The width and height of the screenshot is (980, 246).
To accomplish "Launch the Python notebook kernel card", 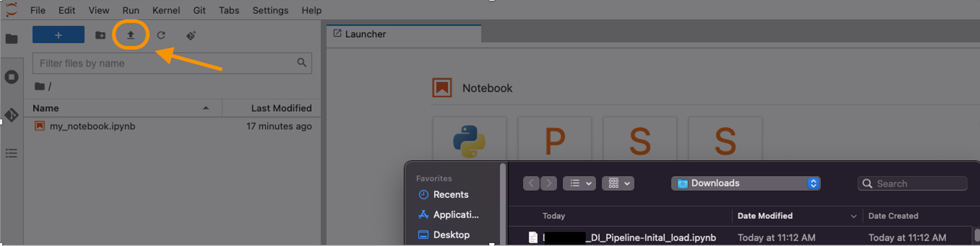I will click(469, 139).
